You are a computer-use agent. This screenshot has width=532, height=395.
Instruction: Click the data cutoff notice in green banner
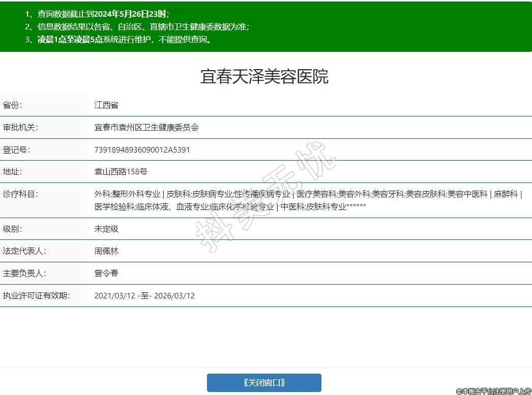tap(97, 14)
